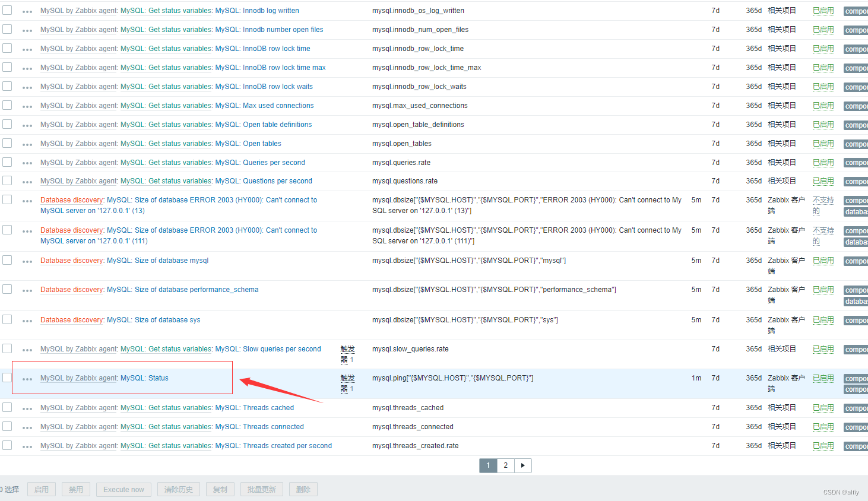868x501 pixels.
Task: Open the three-dot menu for InnoDB row lock waits
Action: point(27,88)
